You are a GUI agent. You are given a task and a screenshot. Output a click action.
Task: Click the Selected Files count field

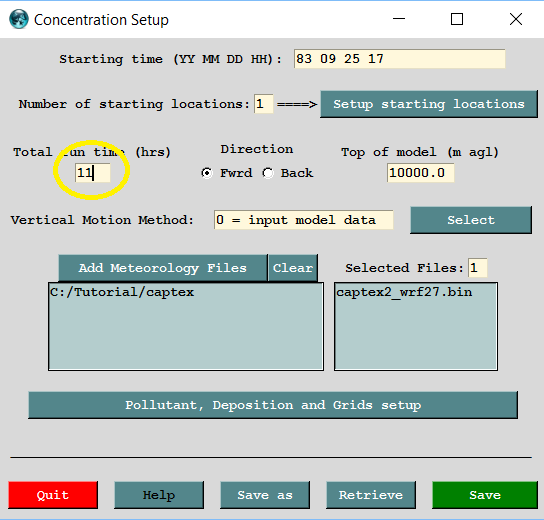point(477,267)
